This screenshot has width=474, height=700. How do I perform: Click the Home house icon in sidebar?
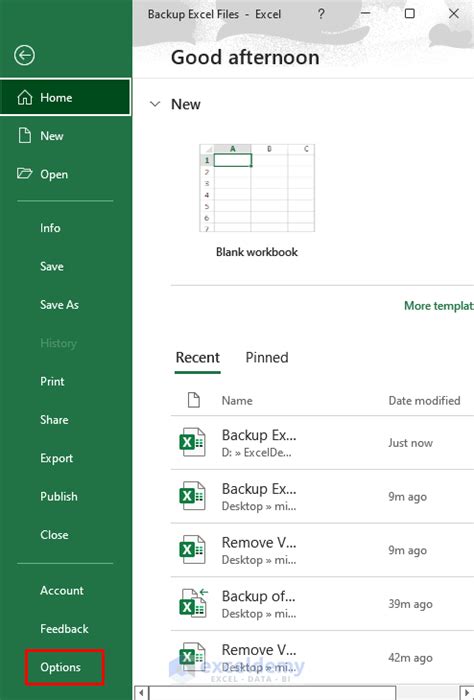25,97
